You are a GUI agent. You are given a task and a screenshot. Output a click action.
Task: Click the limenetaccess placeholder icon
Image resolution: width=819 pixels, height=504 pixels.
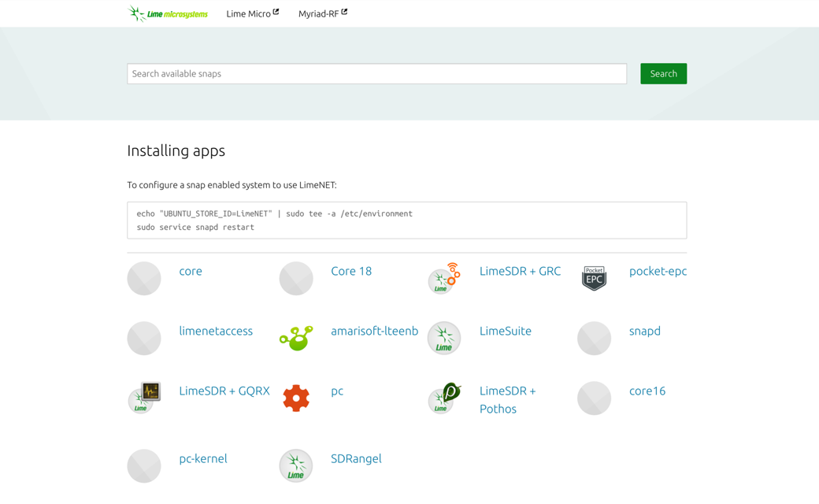click(x=144, y=338)
